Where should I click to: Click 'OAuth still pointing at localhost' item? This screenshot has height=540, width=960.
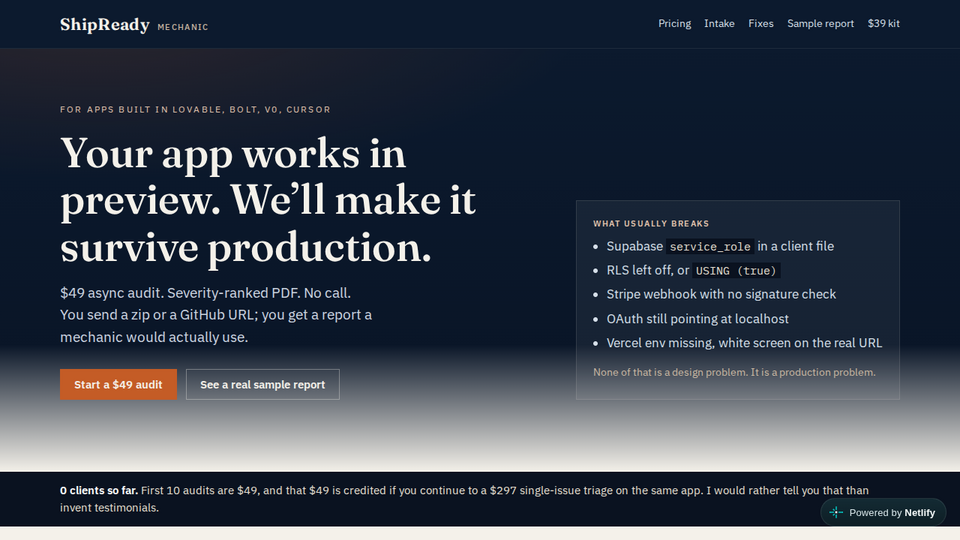[x=697, y=319]
